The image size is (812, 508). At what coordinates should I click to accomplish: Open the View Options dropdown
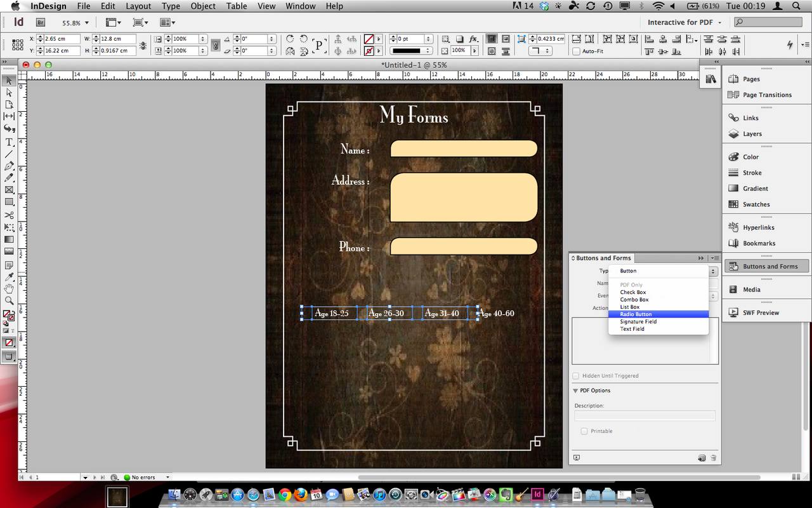[x=113, y=22]
